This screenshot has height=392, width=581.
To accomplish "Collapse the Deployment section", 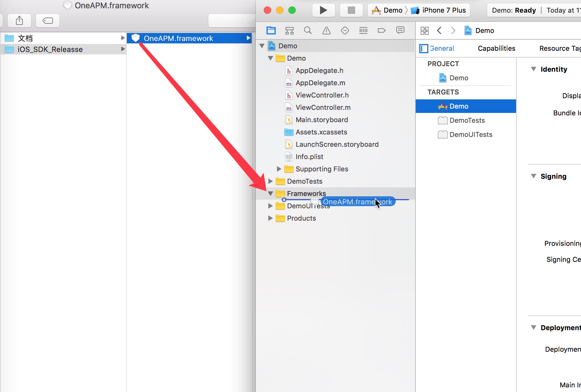I will click(534, 328).
